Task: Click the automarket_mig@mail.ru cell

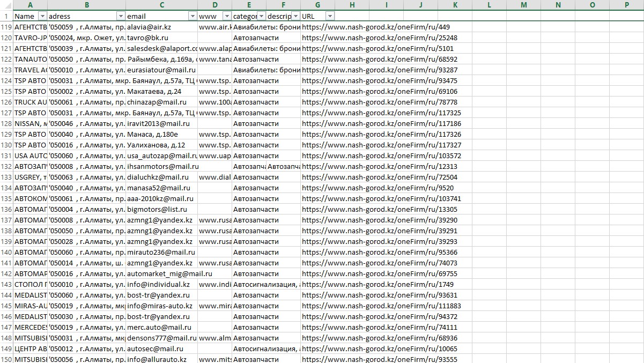Action: click(x=161, y=273)
